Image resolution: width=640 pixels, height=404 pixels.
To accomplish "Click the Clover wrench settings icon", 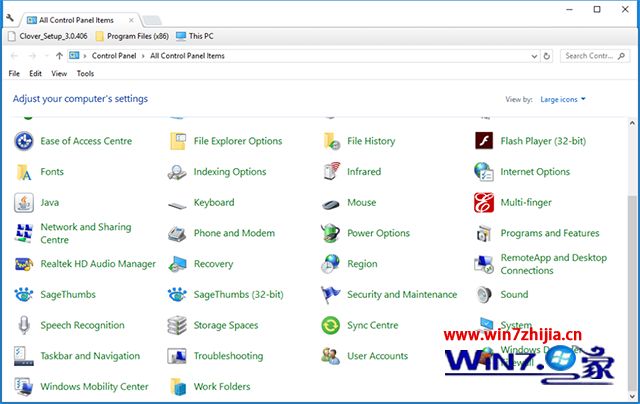I will click(10, 18).
